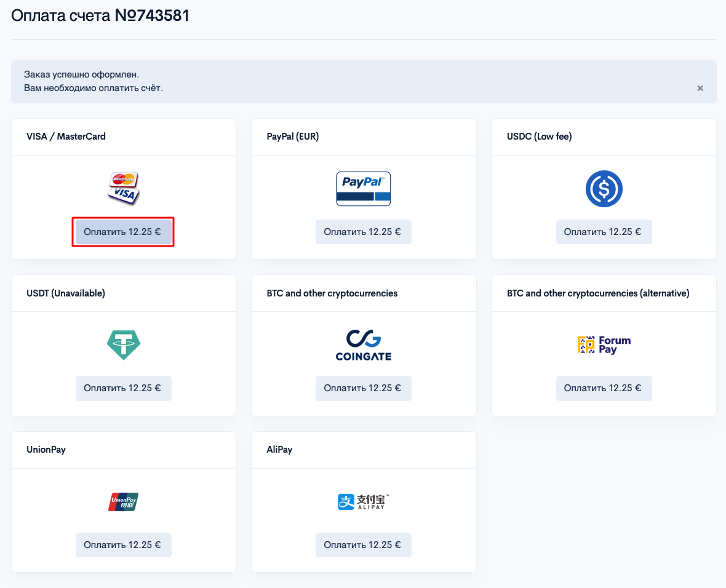Image resolution: width=726 pixels, height=588 pixels.
Task: Click the 'VISA / MasterCard' card title
Action: (x=66, y=137)
